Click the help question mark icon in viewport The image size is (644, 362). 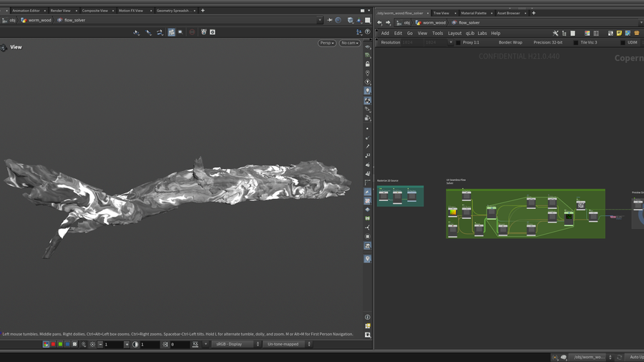click(368, 32)
